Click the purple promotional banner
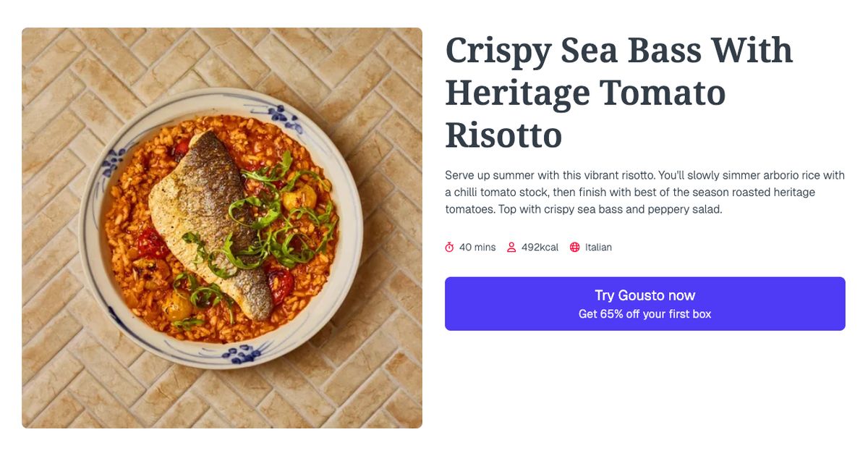This screenshot has width=868, height=456. pos(644,303)
